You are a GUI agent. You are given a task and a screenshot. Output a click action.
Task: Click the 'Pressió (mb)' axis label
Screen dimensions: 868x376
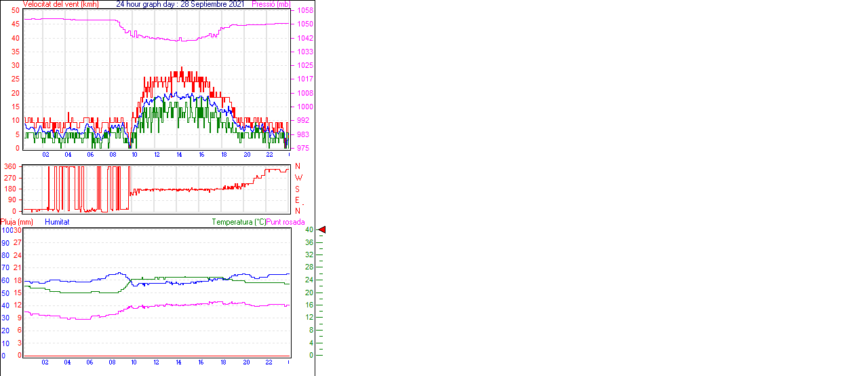[270, 4]
